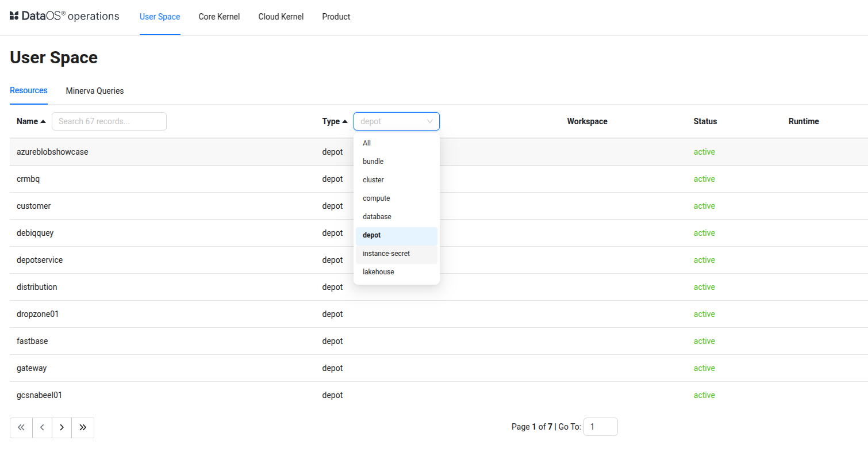The image size is (868, 467).
Task: Select 'bundle' from the Type dropdown
Action: point(373,162)
